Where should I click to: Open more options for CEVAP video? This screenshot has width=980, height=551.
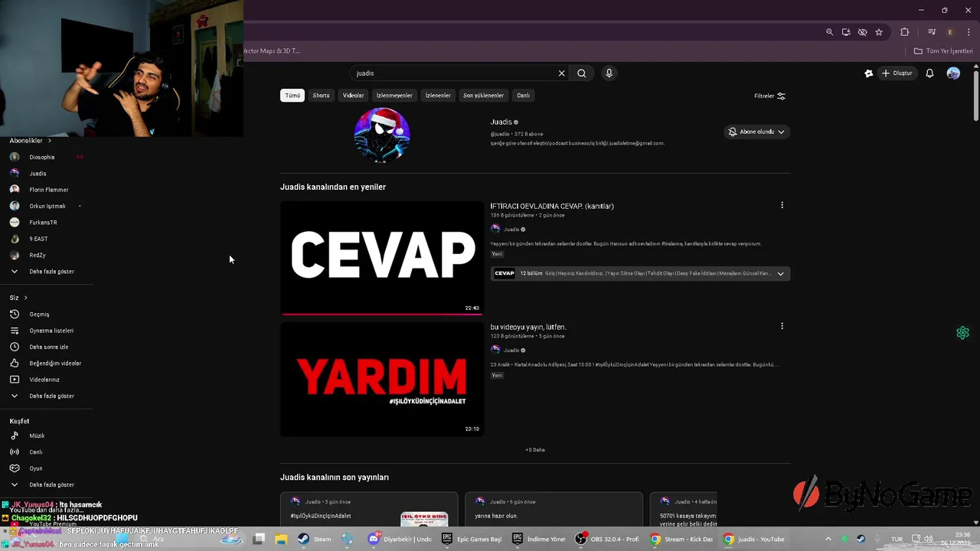(782, 205)
